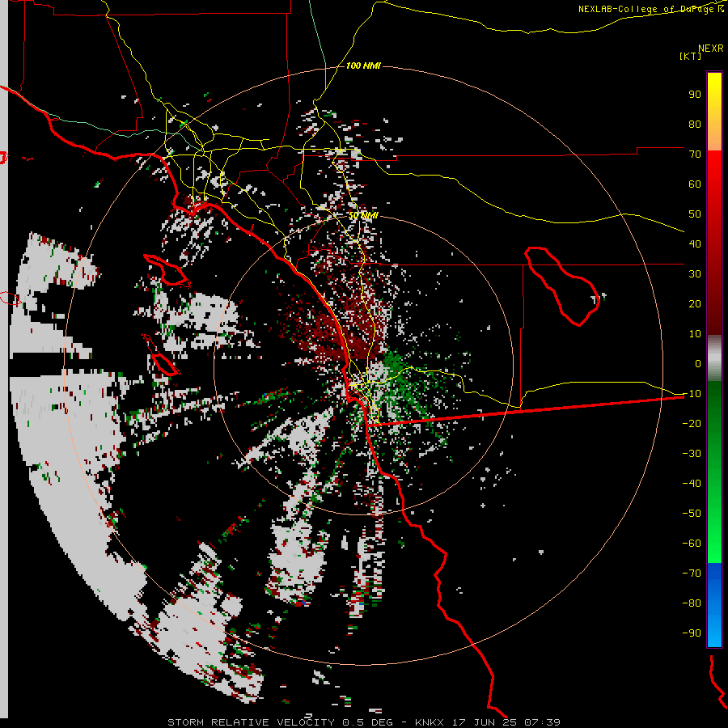Click the 0 knot scale label
Viewport: 728px width, 728px height.
click(x=698, y=364)
